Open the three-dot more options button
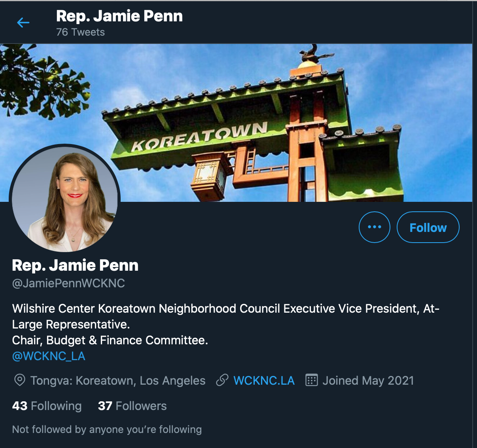Image resolution: width=477 pixels, height=448 pixels. [x=374, y=227]
